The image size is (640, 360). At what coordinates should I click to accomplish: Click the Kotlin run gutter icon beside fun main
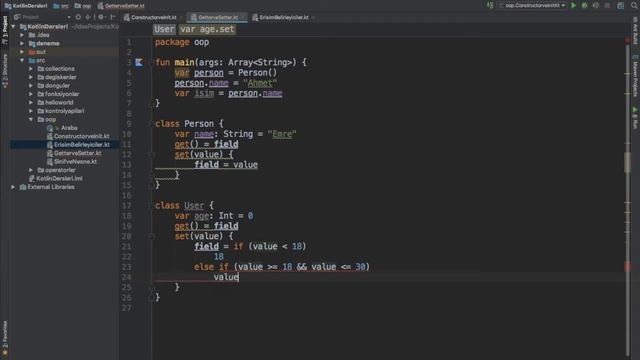tap(139, 62)
